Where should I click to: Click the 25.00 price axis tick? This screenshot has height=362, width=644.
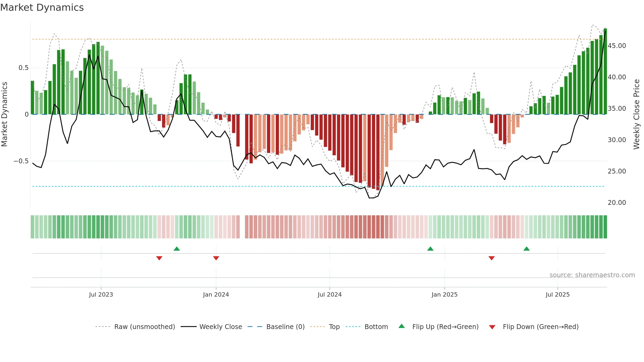[617, 171]
